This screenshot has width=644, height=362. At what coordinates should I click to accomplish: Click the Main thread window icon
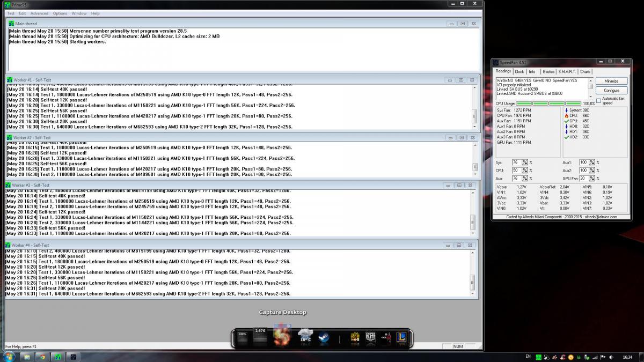tap(11, 24)
